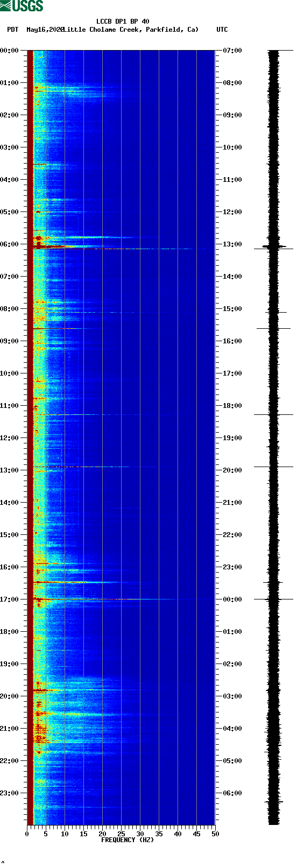Click the 13:00 label on the UTC axis
This screenshot has width=297, height=868.
232,244
